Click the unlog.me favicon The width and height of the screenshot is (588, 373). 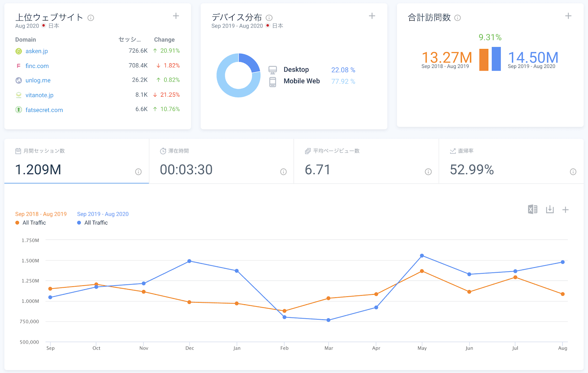pyautogui.click(x=19, y=80)
